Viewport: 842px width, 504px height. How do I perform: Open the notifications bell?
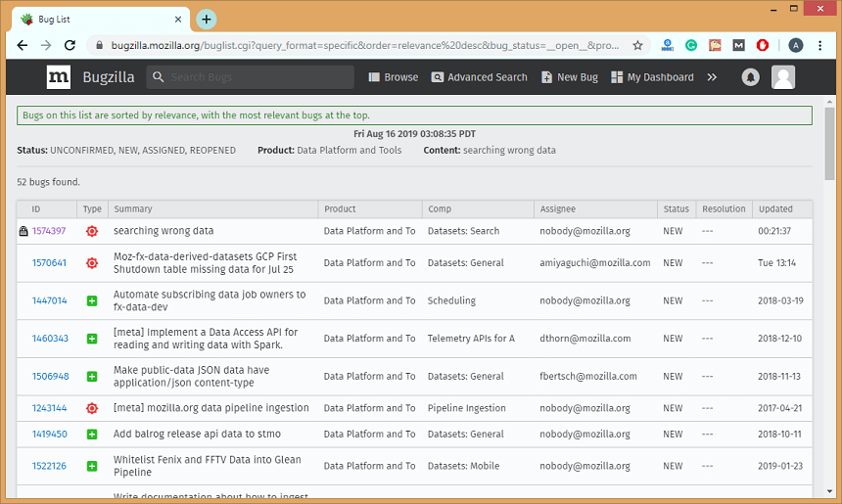click(750, 77)
